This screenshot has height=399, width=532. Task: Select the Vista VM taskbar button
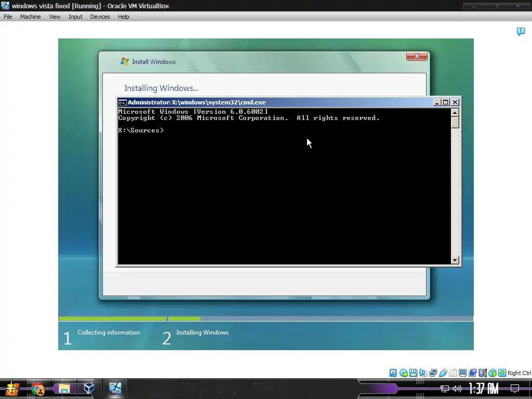point(115,389)
